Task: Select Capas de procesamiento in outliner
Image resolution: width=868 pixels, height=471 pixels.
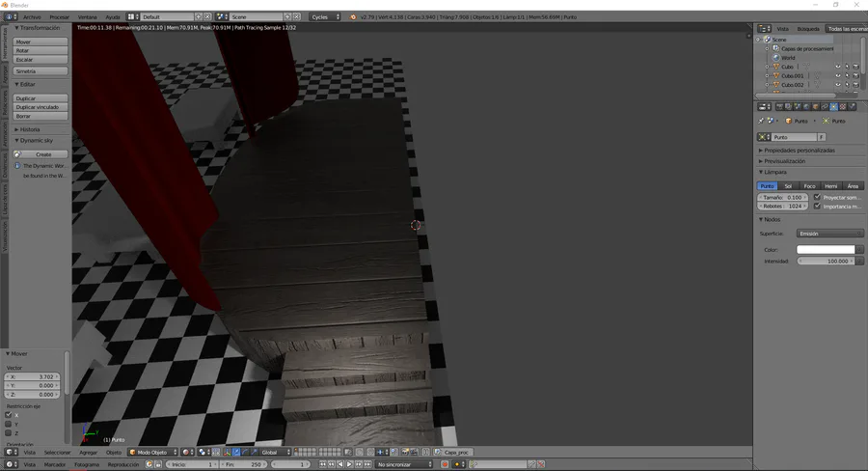Action: [x=807, y=49]
